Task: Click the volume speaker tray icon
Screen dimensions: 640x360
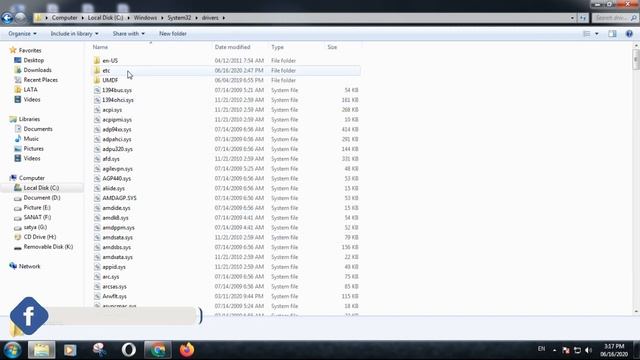Action: point(588,350)
